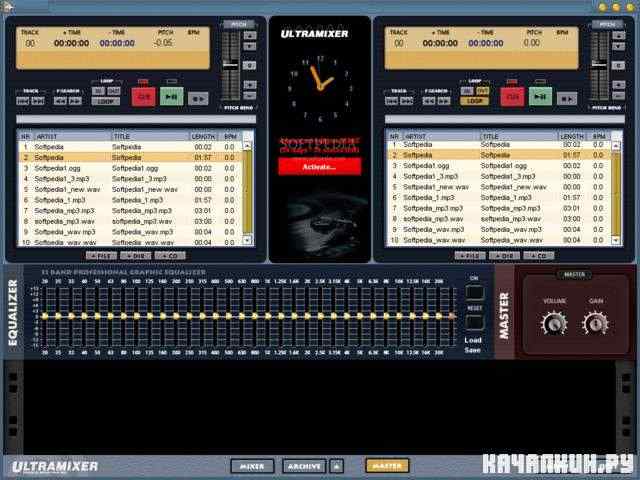Open the MIXER view
This screenshot has width=640, height=480.
click(252, 466)
